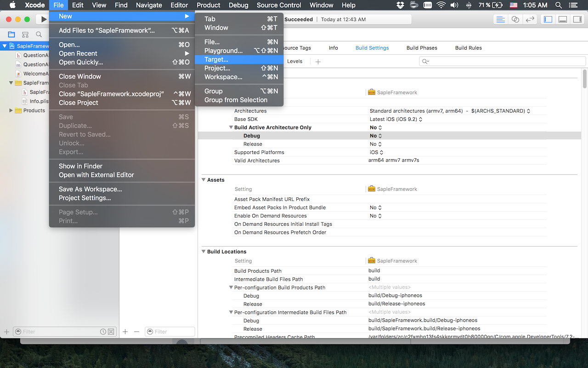
Task: Switch to the Info tab
Action: coord(333,48)
